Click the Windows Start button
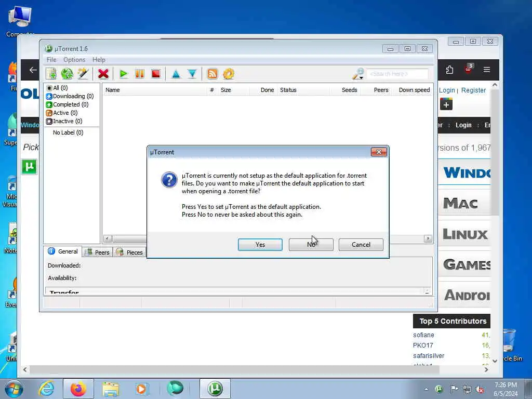Image resolution: width=532 pixels, height=399 pixels. click(x=13, y=389)
